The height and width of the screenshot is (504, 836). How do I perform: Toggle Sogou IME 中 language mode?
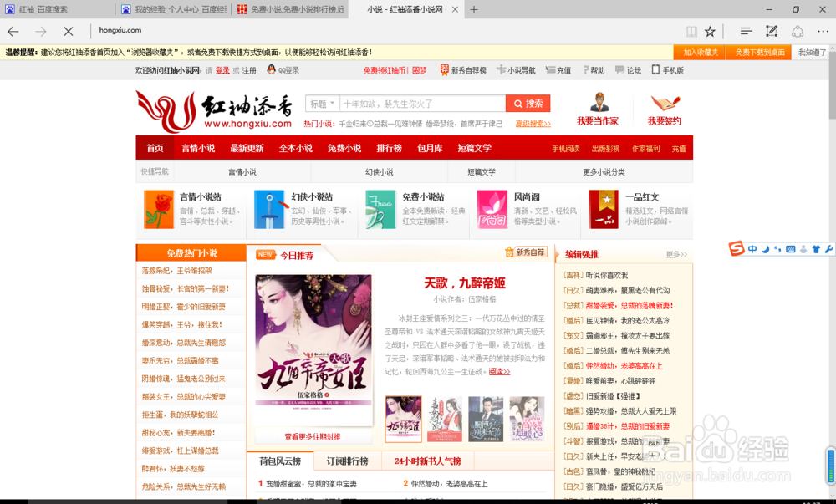point(752,249)
